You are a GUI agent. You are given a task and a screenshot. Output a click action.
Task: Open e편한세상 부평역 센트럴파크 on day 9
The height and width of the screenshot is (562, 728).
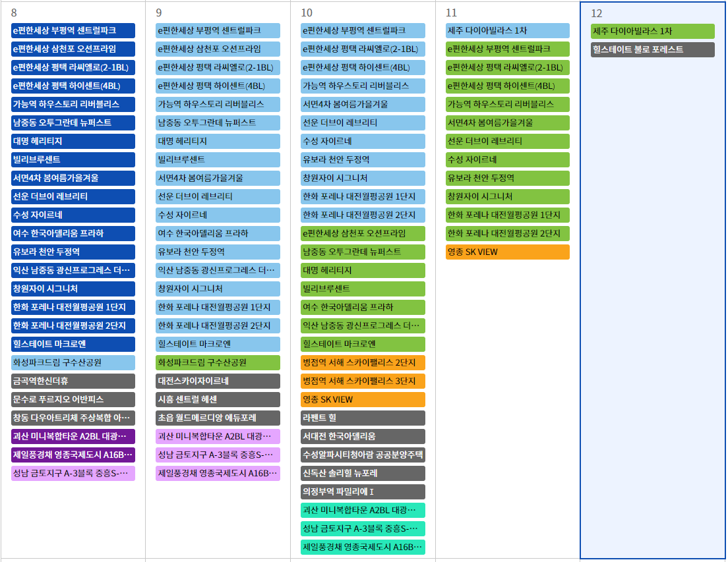218,30
